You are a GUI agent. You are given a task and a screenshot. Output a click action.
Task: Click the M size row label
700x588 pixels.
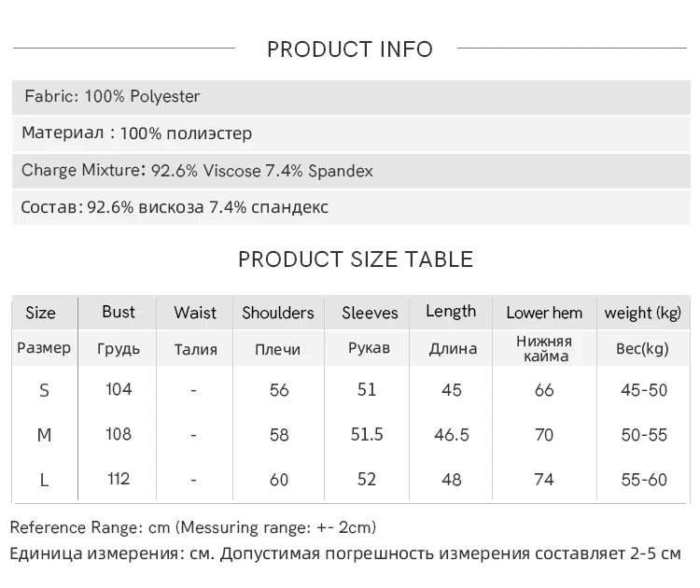pyautogui.click(x=44, y=435)
